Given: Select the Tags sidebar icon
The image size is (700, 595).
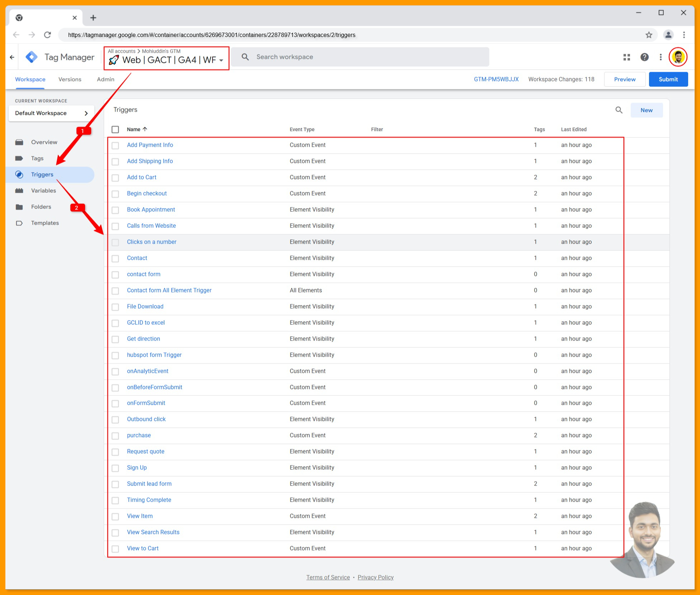Looking at the screenshot, I should [19, 158].
